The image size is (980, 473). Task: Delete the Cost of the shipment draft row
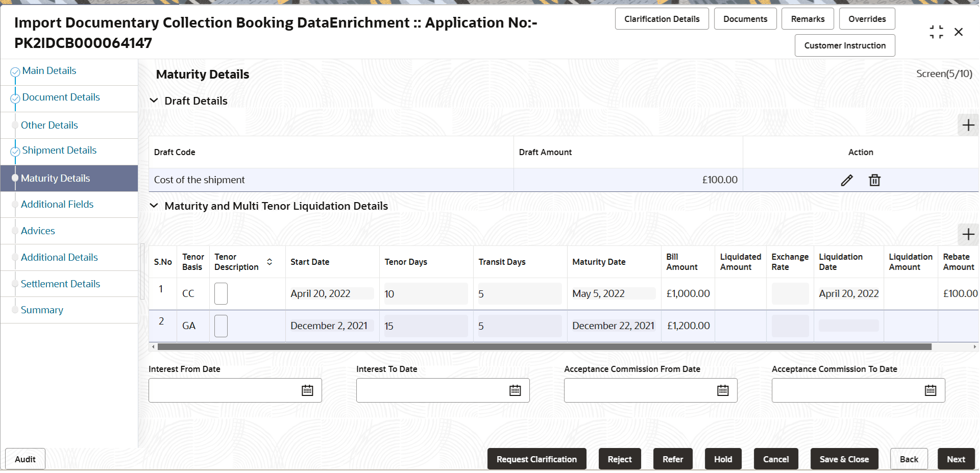(x=874, y=180)
